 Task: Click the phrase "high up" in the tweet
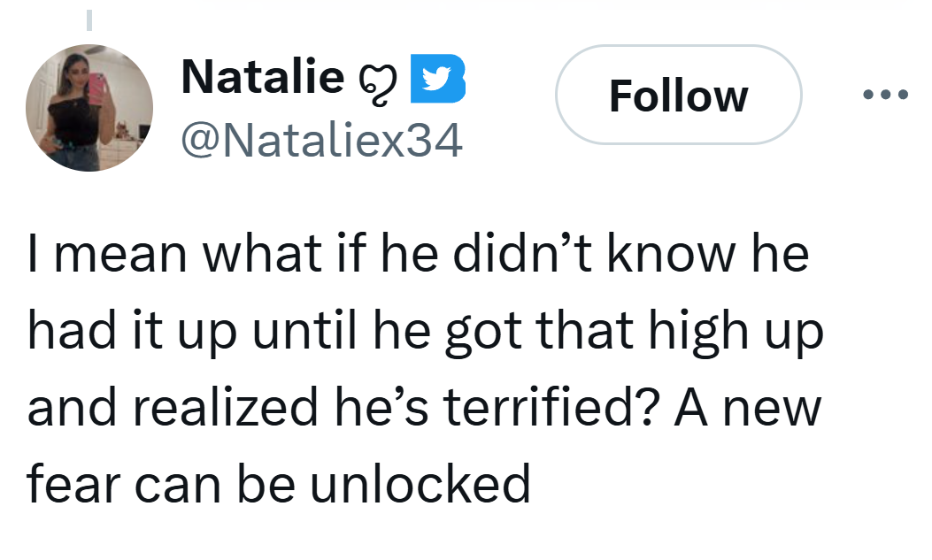tap(734, 332)
